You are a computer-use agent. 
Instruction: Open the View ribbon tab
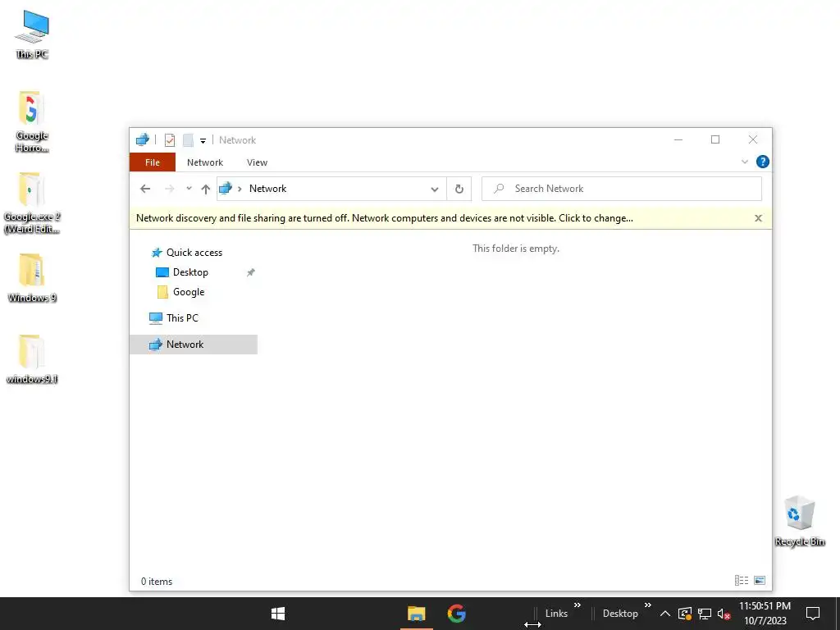(x=257, y=162)
